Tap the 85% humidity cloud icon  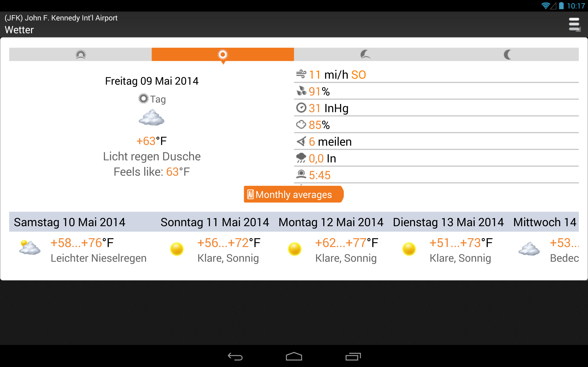(301, 125)
